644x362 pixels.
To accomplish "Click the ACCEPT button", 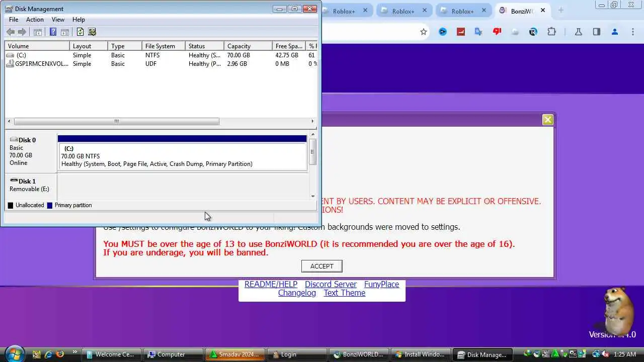I will (322, 266).
